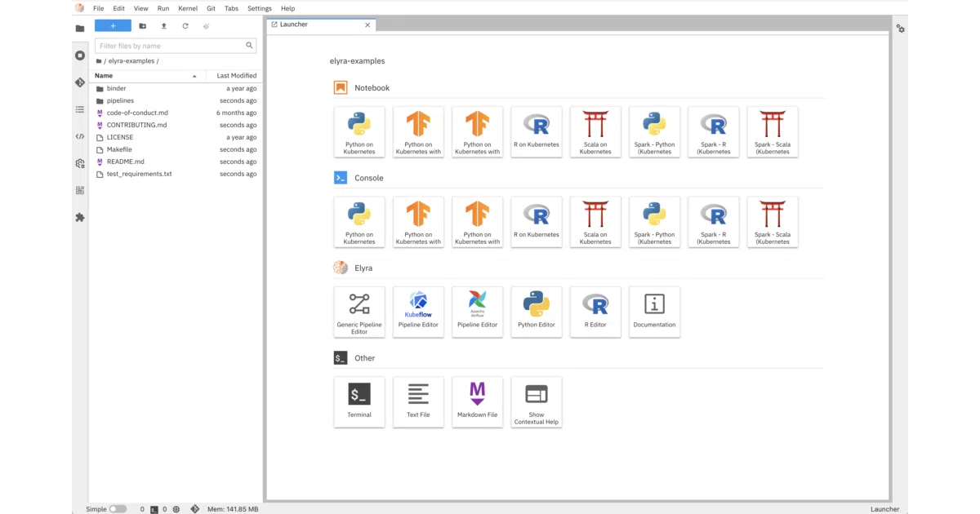Open Elyra Documentation card

click(654, 312)
